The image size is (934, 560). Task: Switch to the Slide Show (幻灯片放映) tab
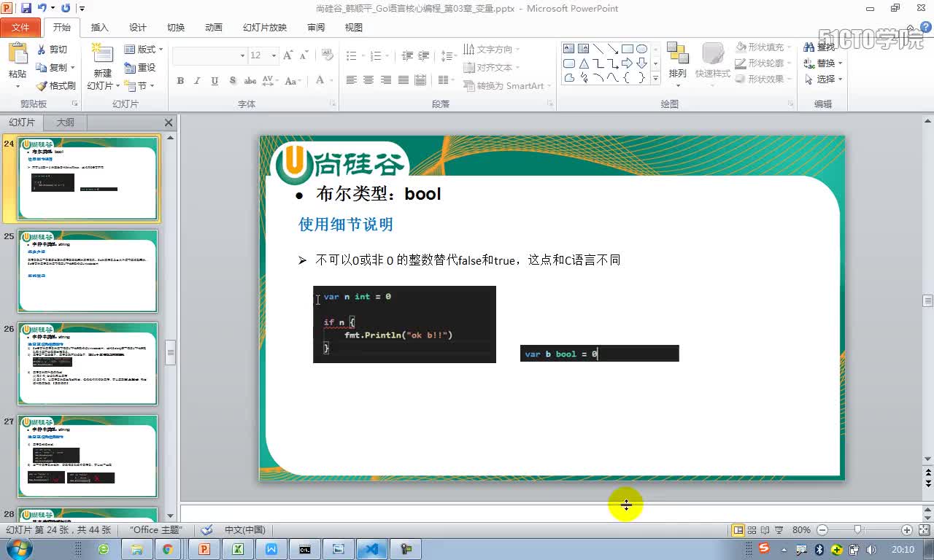(264, 28)
